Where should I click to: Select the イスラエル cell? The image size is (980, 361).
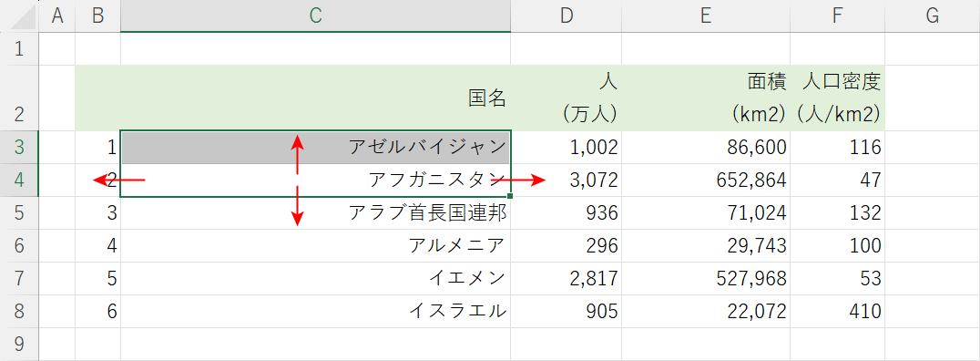click(x=316, y=311)
